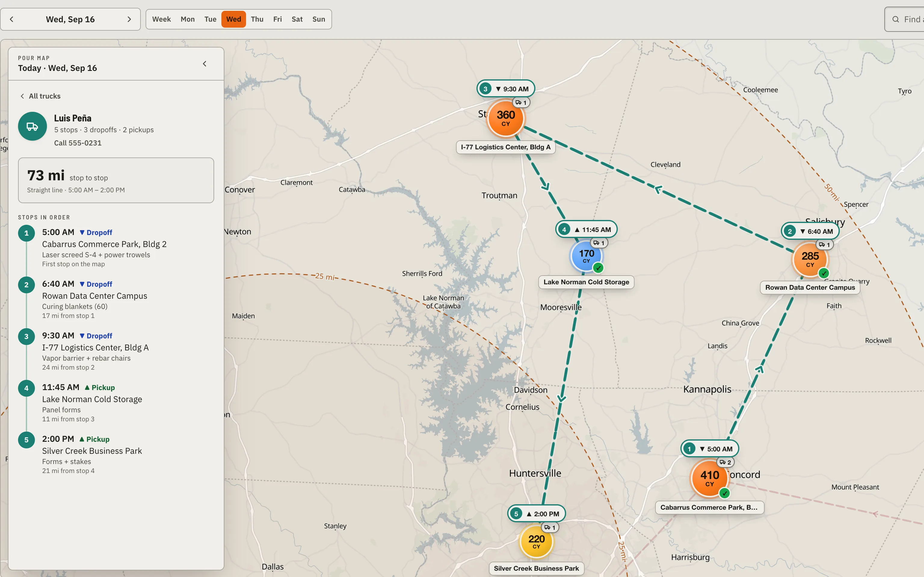This screenshot has height=577, width=924.
Task: Go back to All trucks
Action: pos(41,96)
